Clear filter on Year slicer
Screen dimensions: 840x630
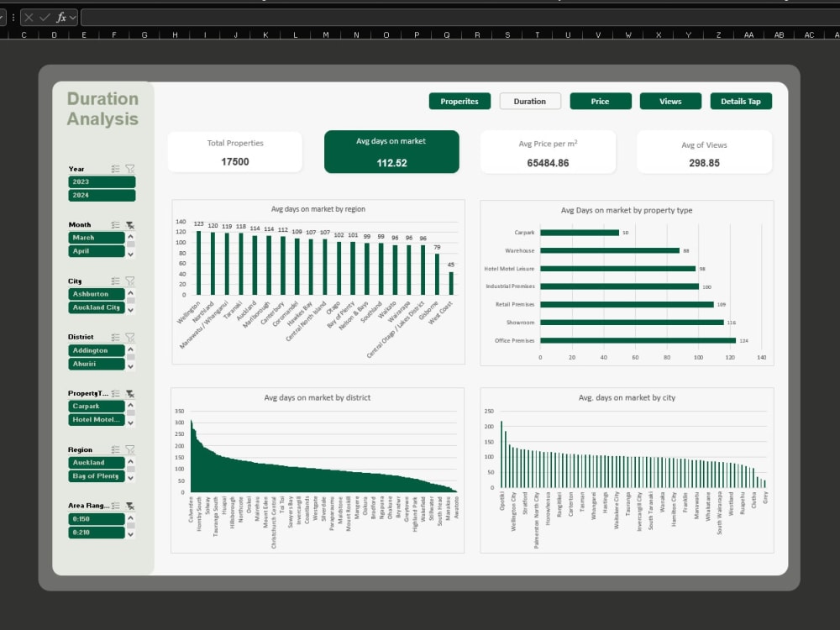coord(129,169)
